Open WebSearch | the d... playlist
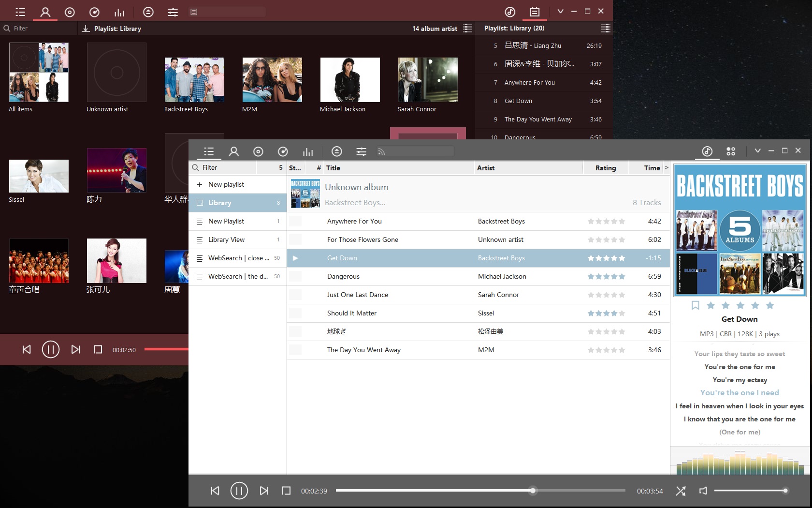The height and width of the screenshot is (508, 812). pyautogui.click(x=237, y=276)
